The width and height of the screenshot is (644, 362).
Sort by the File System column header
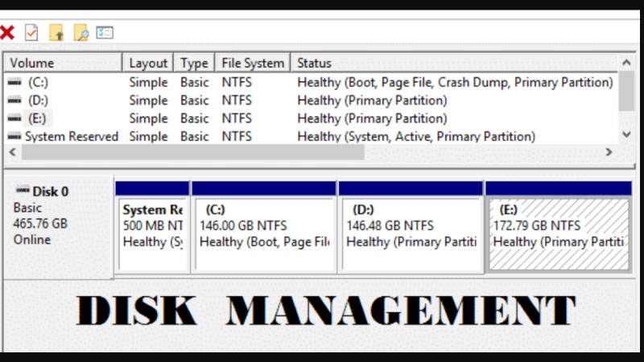pyautogui.click(x=253, y=63)
